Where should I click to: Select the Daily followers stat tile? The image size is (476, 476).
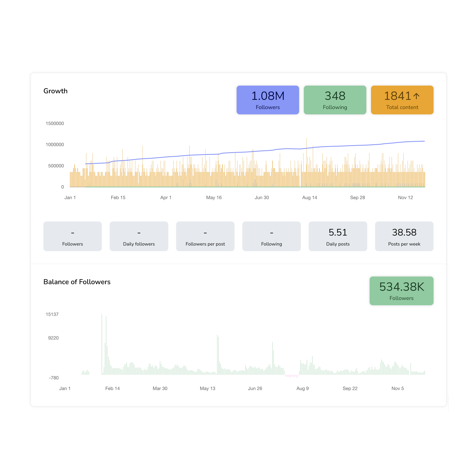[x=139, y=236]
